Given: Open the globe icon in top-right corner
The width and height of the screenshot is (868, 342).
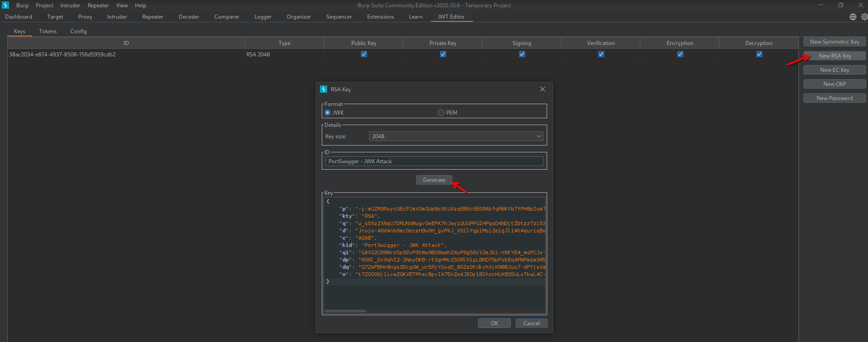Looking at the screenshot, I should [853, 17].
